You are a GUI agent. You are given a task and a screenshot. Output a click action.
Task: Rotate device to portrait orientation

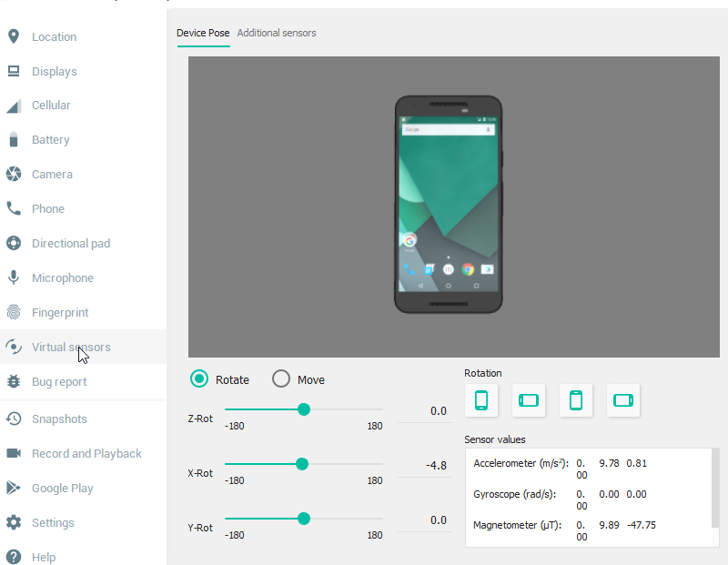tap(481, 400)
